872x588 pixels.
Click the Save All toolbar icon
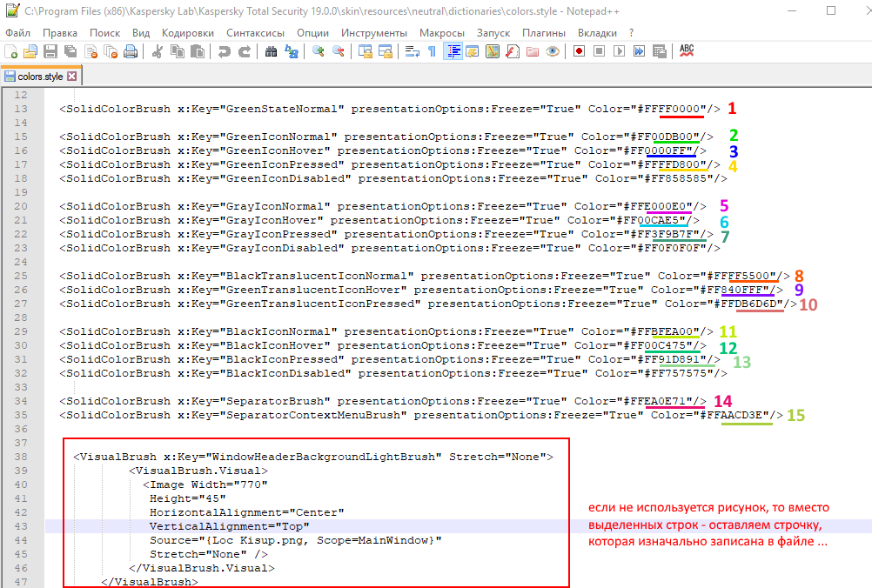pyautogui.click(x=70, y=51)
